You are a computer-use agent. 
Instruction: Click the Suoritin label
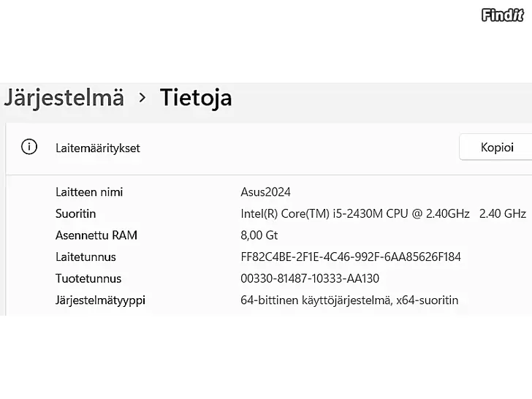[75, 214]
